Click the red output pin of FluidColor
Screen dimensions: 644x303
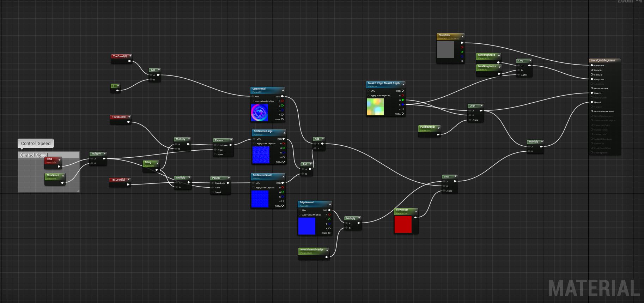462,47
